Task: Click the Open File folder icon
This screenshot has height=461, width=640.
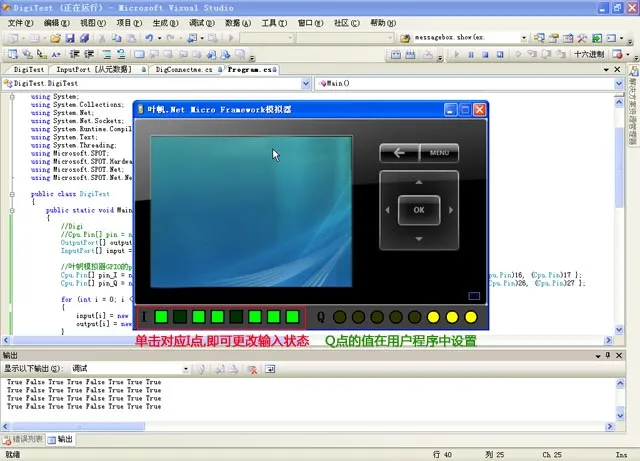Action: tap(56, 38)
